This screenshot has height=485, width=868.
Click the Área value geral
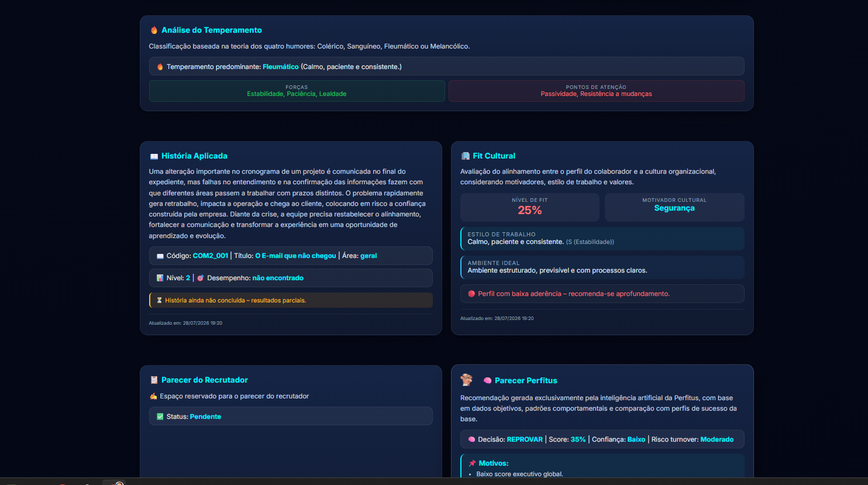[x=368, y=256]
